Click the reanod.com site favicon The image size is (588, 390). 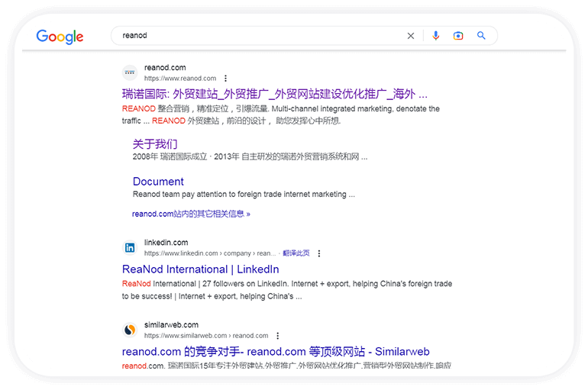pyautogui.click(x=130, y=73)
